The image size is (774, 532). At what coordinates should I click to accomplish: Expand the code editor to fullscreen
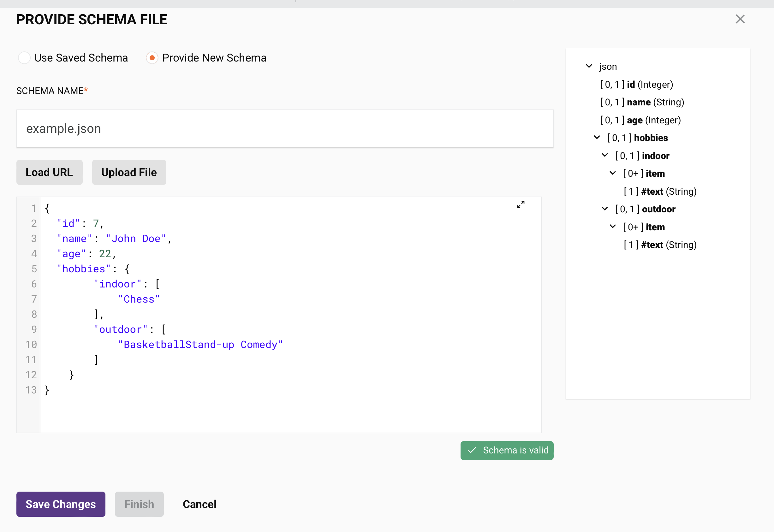click(x=521, y=205)
